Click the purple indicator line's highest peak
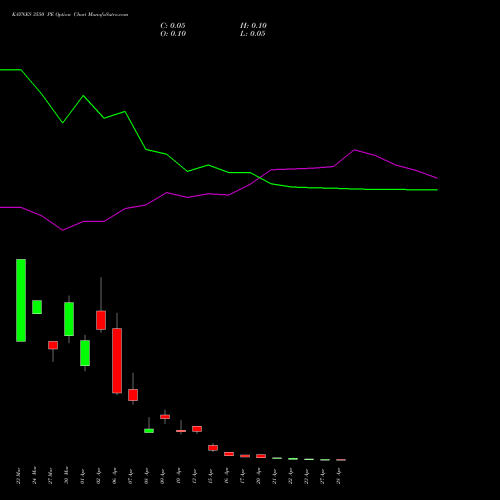 point(354,150)
